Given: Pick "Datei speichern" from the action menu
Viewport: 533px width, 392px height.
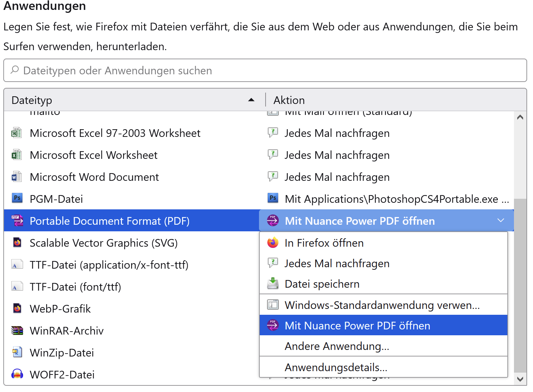Looking at the screenshot, I should (x=322, y=284).
